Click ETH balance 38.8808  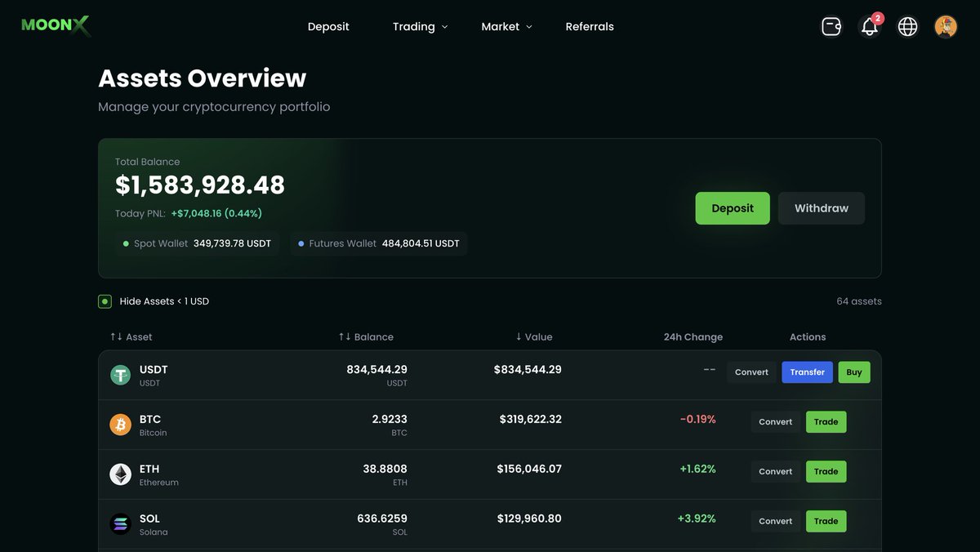click(x=385, y=469)
